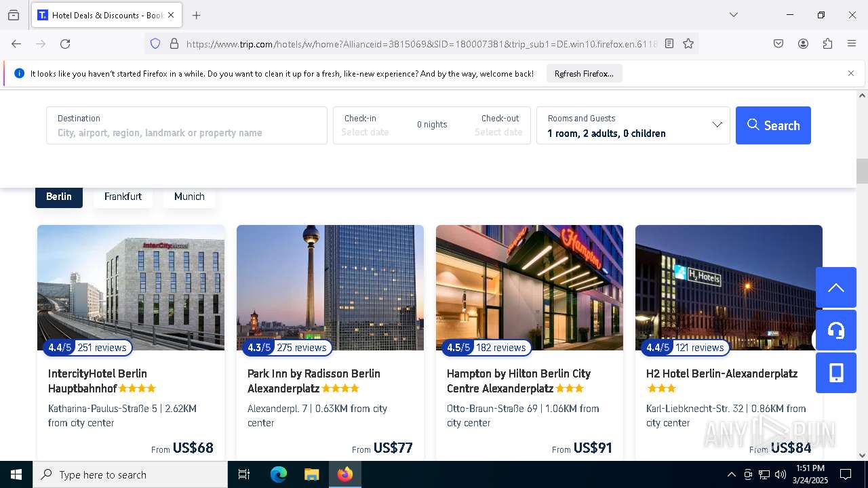This screenshot has width=868, height=488.
Task: Click Park Inn by Radisson Berlin title
Action: [314, 381]
